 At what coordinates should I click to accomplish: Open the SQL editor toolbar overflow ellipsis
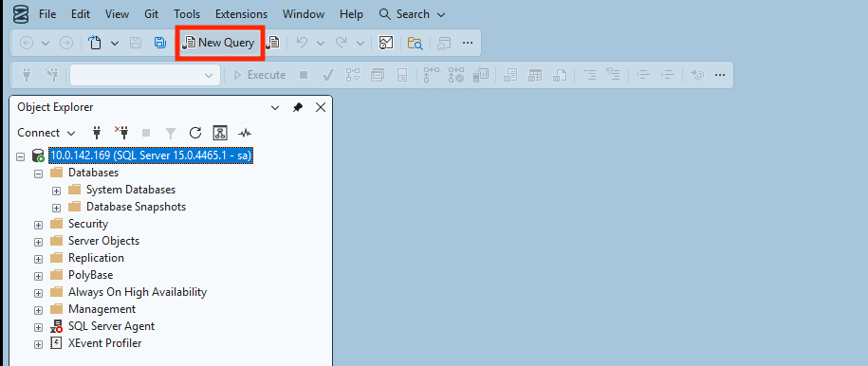click(x=720, y=75)
